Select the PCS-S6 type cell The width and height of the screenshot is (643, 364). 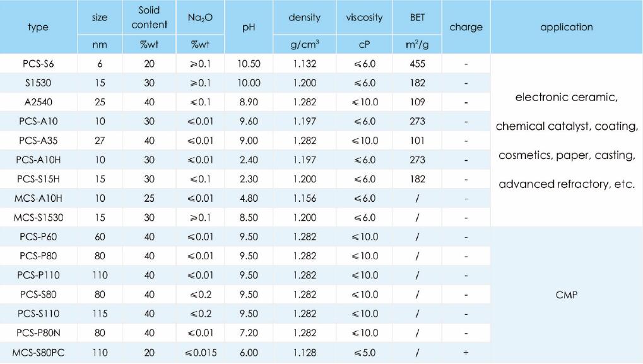pyautogui.click(x=38, y=64)
